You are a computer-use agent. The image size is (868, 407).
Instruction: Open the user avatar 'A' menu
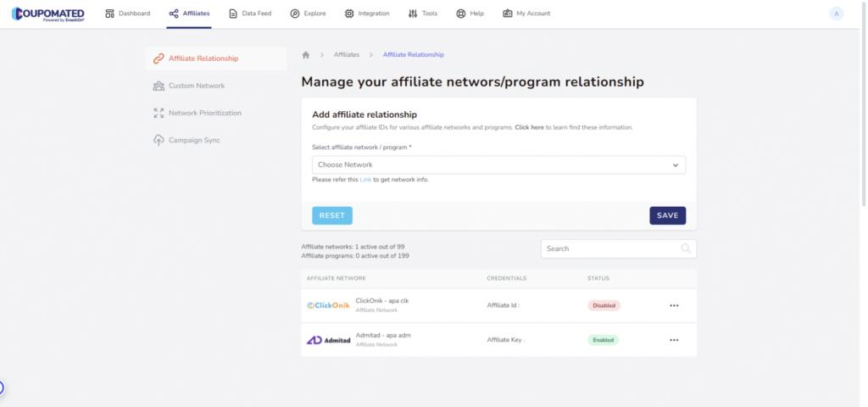(837, 14)
